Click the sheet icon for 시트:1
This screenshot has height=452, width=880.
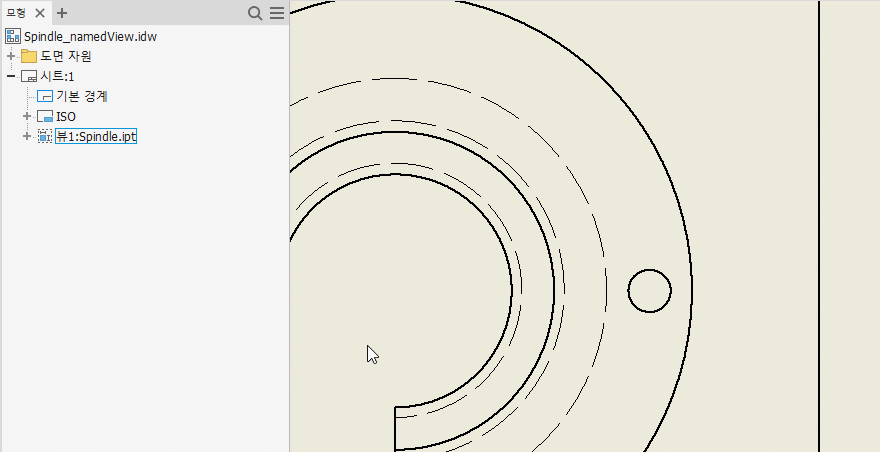29,76
